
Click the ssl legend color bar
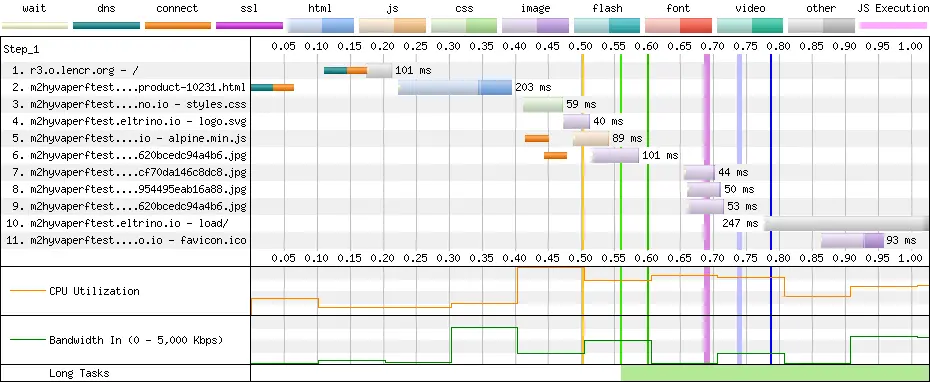coord(249,26)
